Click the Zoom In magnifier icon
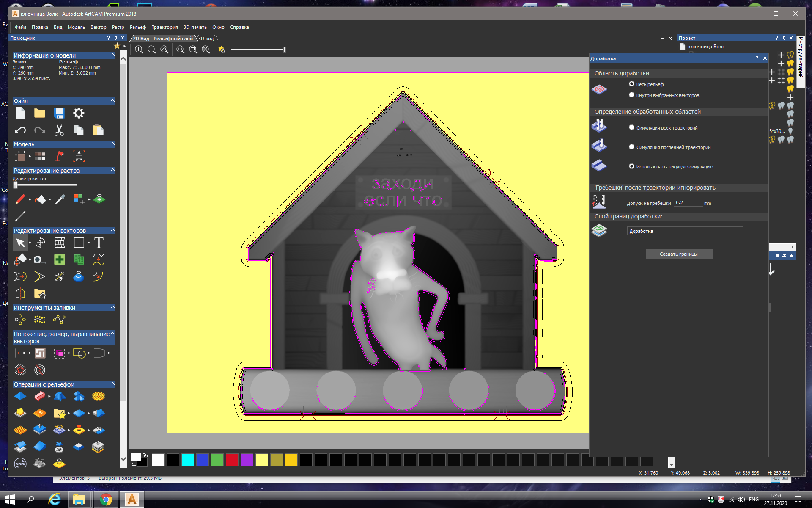Image resolution: width=812 pixels, height=508 pixels. click(139, 50)
